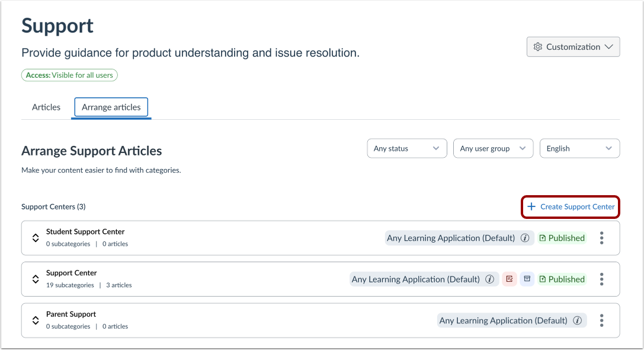Open the three-dot menu for Parent Support
The height and width of the screenshot is (350, 644).
(601, 320)
